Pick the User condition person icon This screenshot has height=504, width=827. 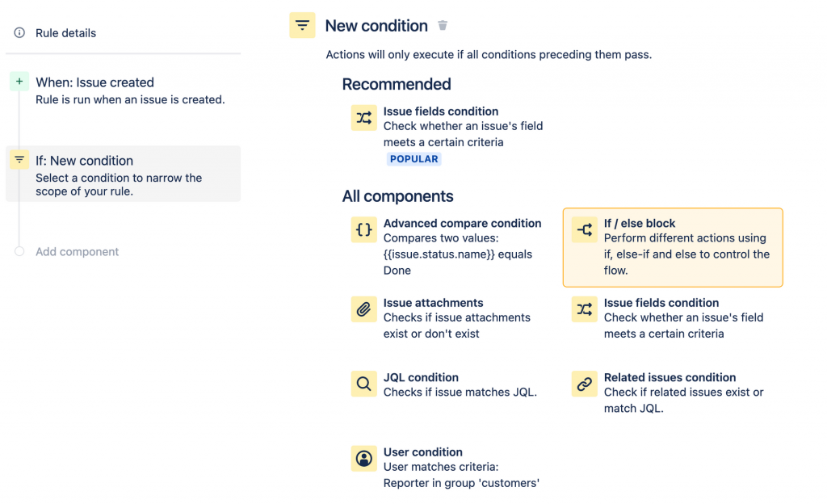(x=364, y=459)
